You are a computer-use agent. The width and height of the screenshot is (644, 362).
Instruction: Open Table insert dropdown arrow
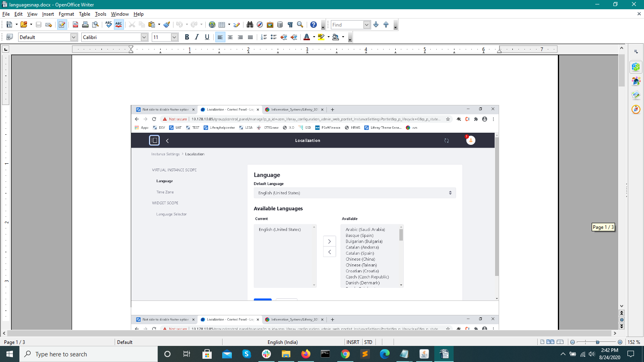click(x=229, y=25)
